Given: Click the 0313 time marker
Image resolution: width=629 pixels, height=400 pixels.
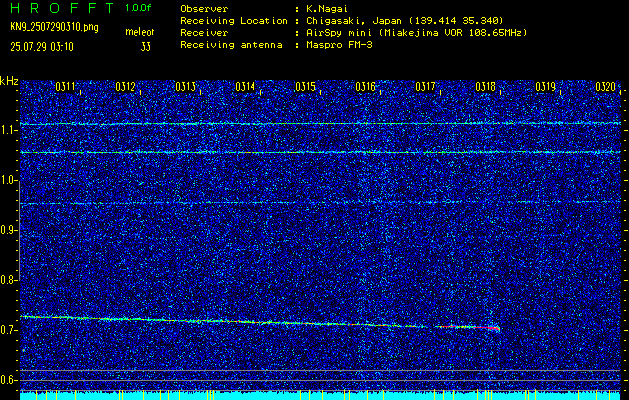Looking at the screenshot, I should pos(185,87).
